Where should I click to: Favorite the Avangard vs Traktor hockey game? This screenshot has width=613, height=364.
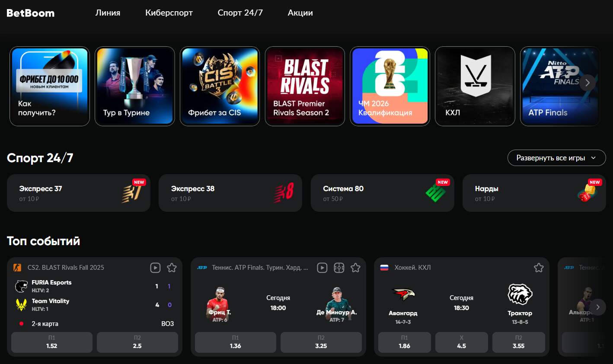539,268
